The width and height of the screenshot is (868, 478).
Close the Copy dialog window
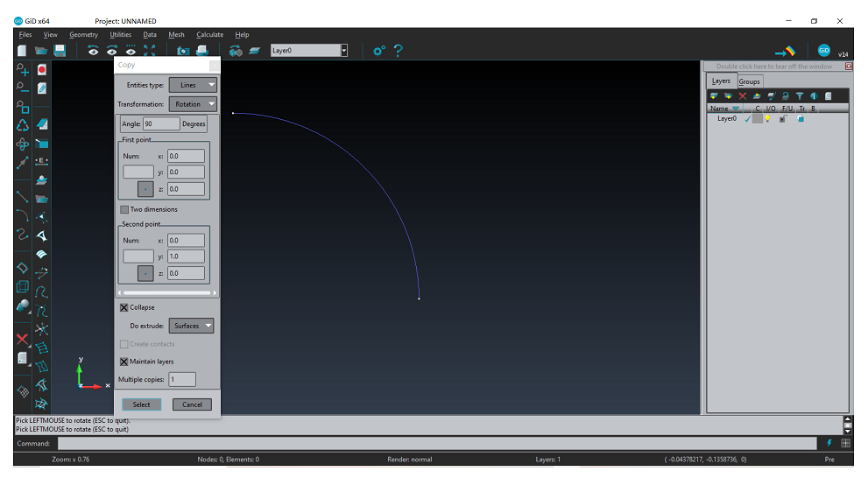214,66
